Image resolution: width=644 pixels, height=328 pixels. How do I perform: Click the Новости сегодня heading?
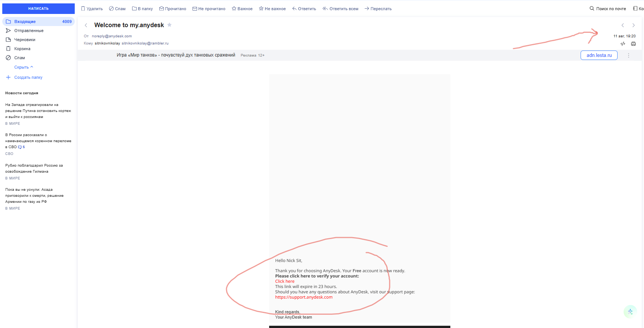22,93
